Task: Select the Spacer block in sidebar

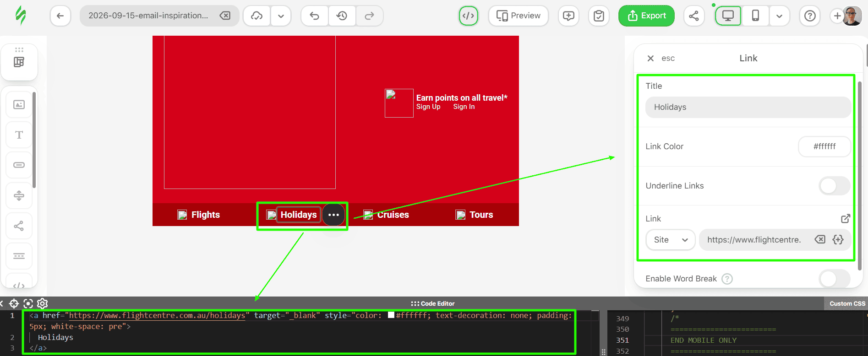Action: [x=19, y=195]
